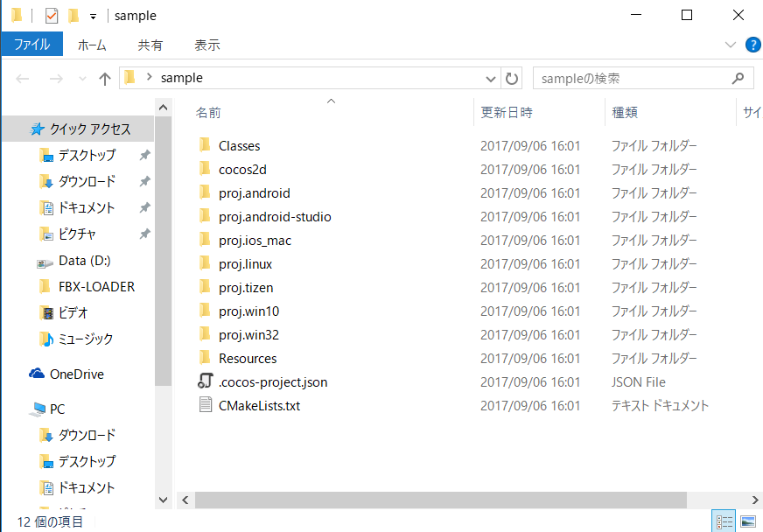Screen dimensions: 763x532
Task: Click the navigation pane vertical scrollbar thumb
Action: coord(164,251)
